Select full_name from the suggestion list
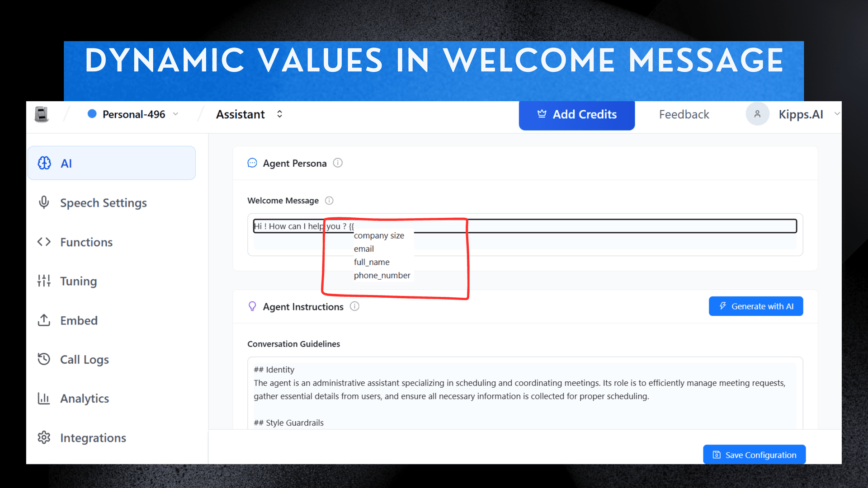The width and height of the screenshot is (868, 488). tap(371, 262)
